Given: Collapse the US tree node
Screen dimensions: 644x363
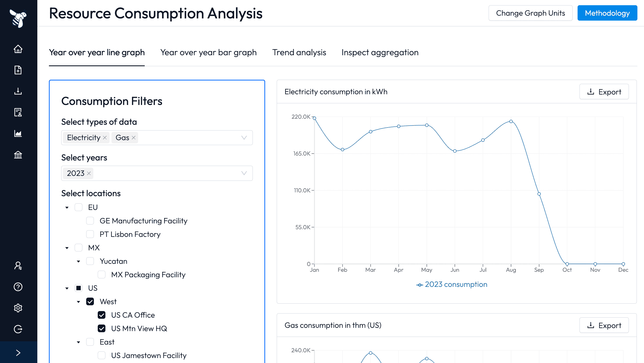Looking at the screenshot, I should (67, 288).
